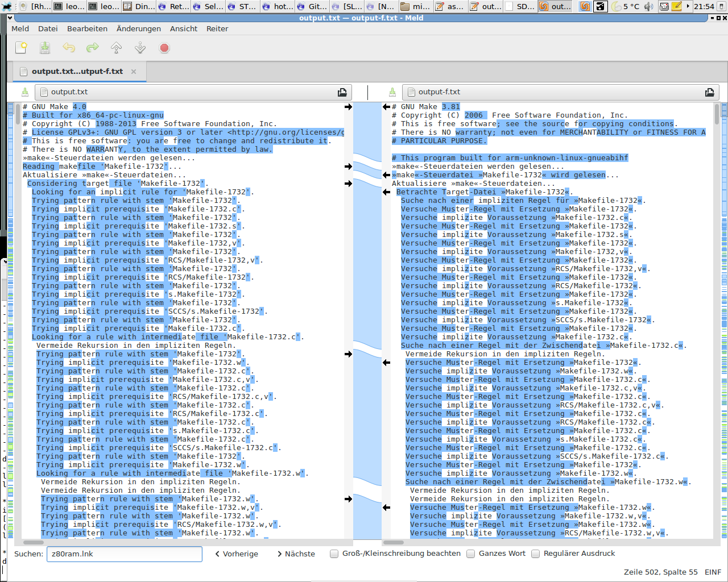This screenshot has width=728, height=582.
Task: Start a new comparison with toolbar icon
Action: [21, 48]
